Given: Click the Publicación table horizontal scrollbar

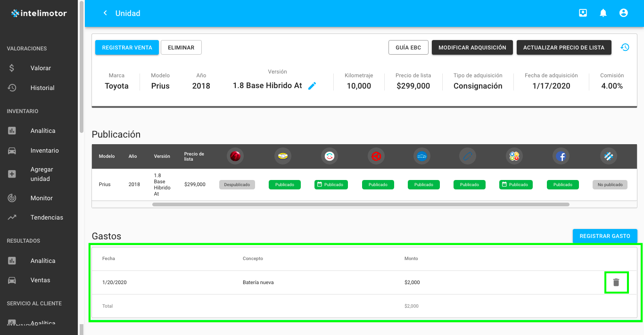Looking at the screenshot, I should (x=361, y=204).
